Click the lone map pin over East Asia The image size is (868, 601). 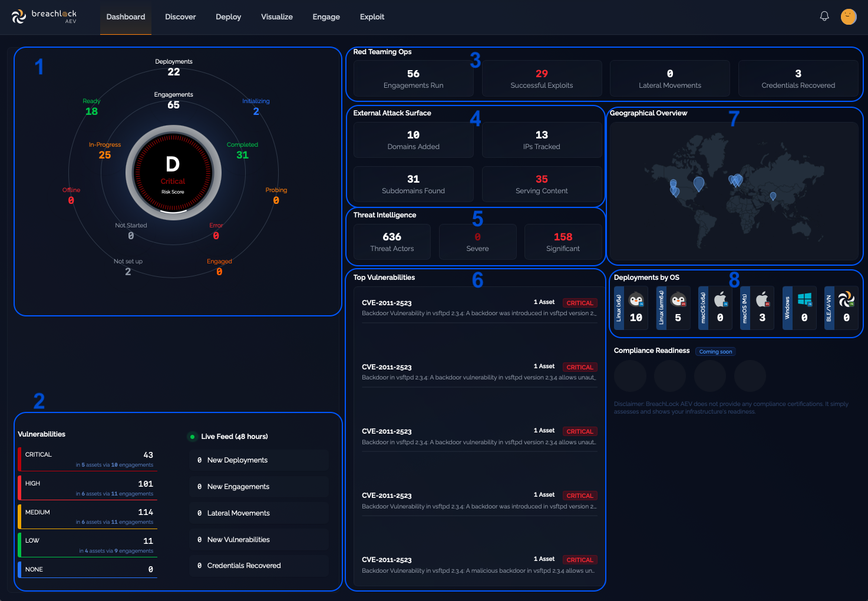[x=773, y=196]
